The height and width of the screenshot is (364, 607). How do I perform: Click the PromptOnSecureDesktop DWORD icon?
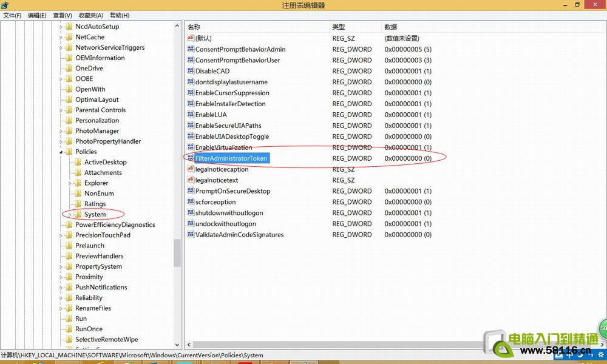(x=191, y=190)
